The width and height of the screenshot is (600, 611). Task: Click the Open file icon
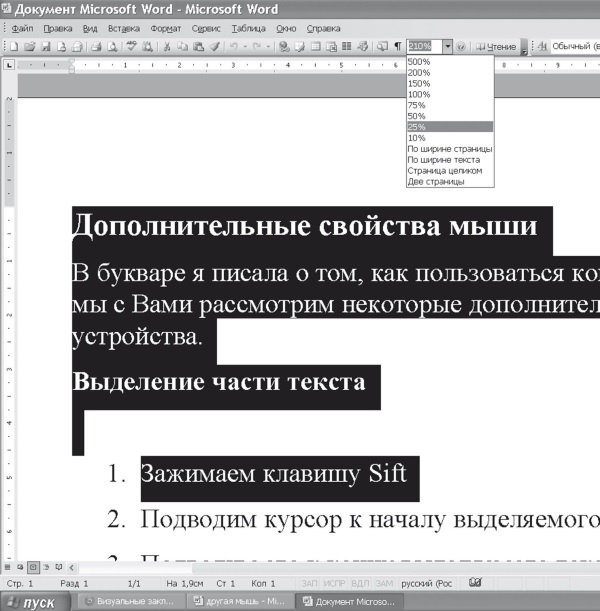30,47
